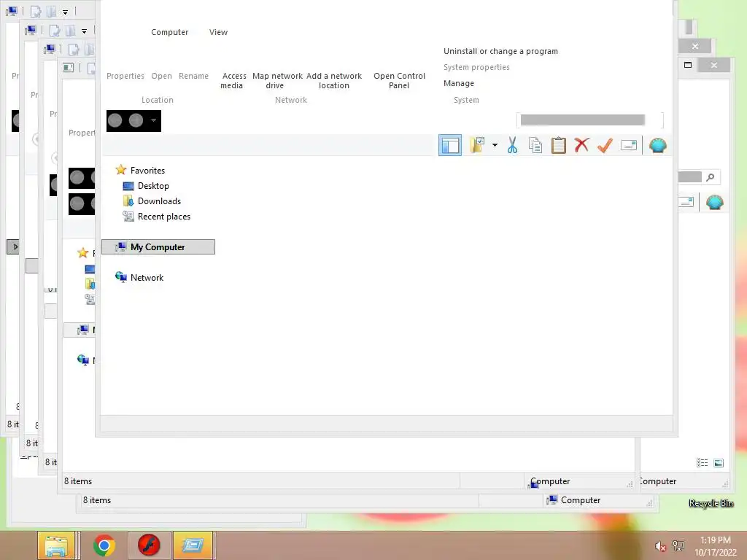
Task: Switch to large icons view in background window
Action: coord(719,463)
